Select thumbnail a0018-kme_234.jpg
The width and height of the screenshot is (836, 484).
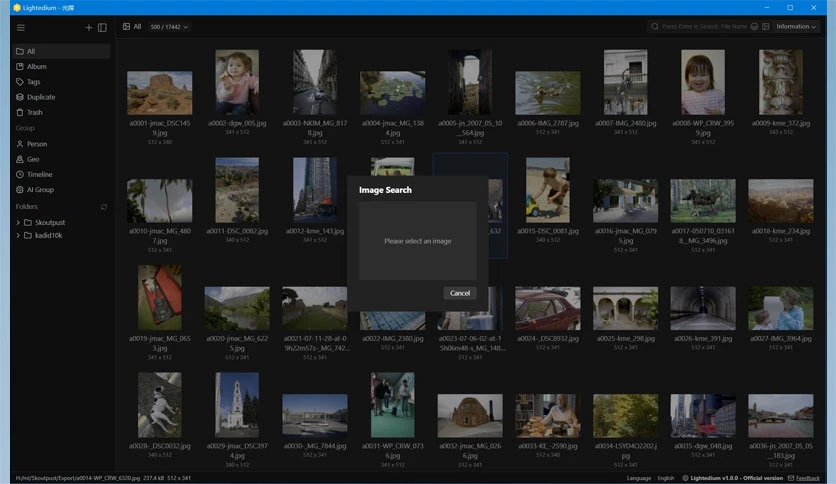pos(781,200)
